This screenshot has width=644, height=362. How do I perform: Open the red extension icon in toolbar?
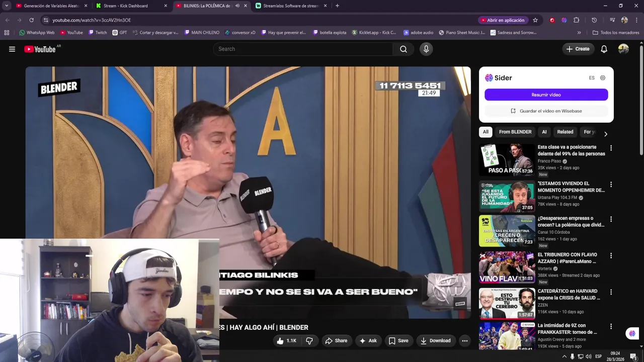point(552,20)
